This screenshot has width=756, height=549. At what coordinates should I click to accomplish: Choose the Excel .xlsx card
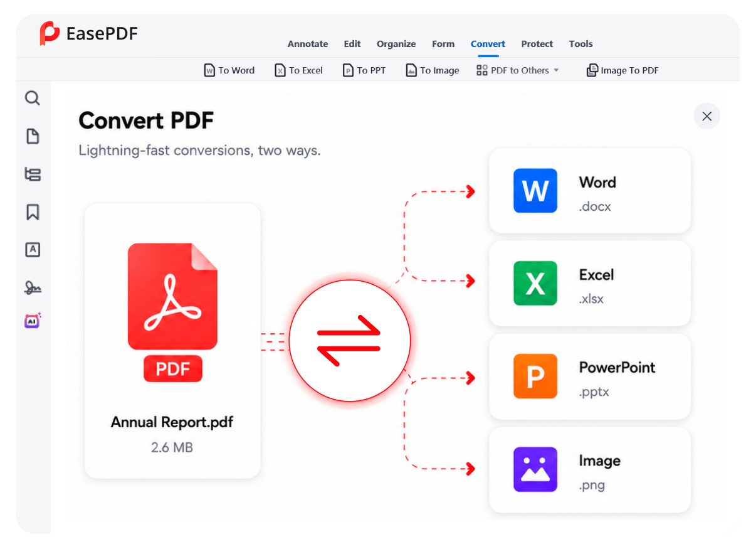point(590,284)
